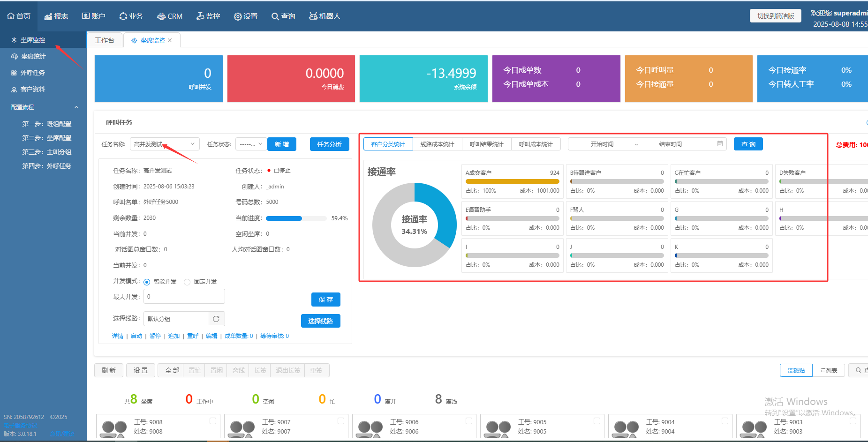The height and width of the screenshot is (442, 868).
Task: Tick the checkbox on agent 9008 card
Action: click(x=213, y=421)
